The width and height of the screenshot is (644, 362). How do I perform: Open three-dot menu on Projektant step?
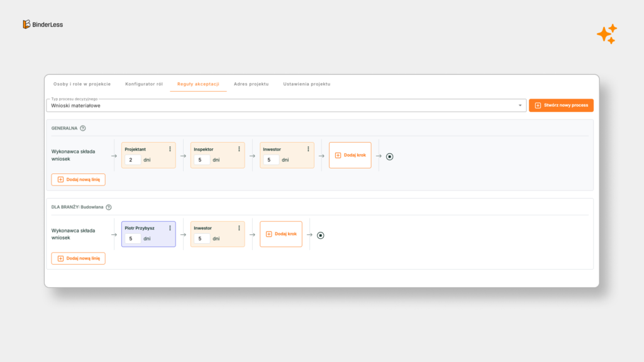pyautogui.click(x=170, y=149)
